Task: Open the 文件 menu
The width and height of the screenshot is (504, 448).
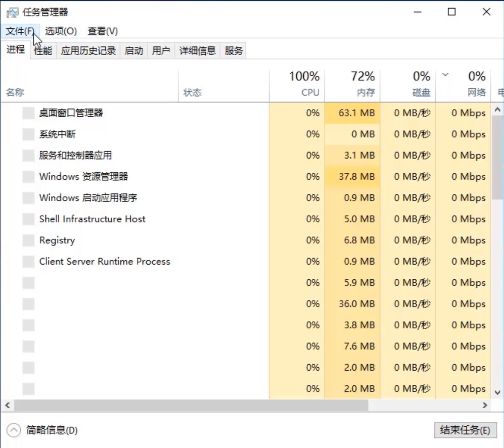Action: click(x=19, y=31)
